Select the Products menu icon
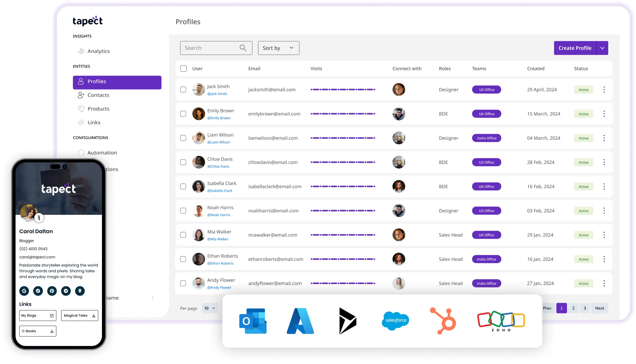Image resolution: width=636 pixels, height=364 pixels. (x=81, y=108)
